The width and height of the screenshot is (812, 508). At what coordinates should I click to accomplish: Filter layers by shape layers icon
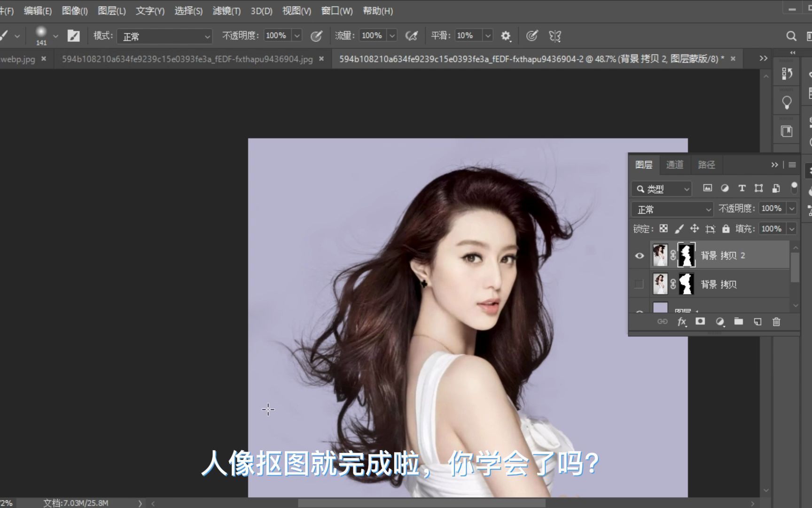(x=758, y=188)
